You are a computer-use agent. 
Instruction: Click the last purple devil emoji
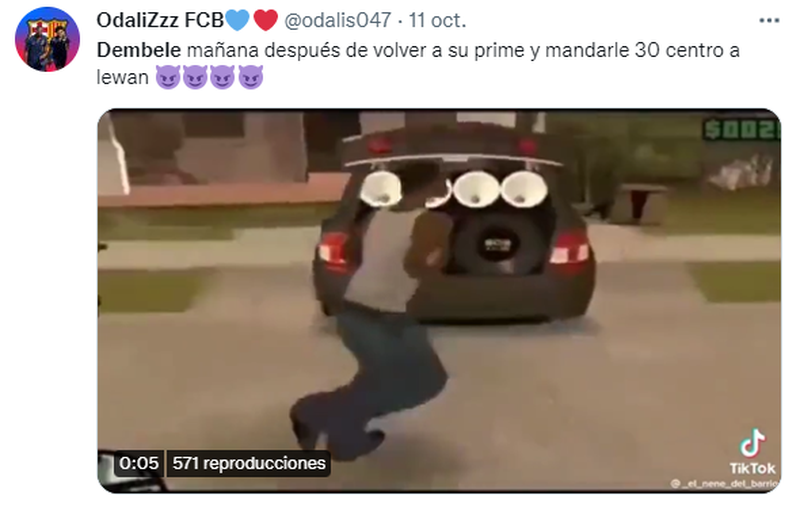(x=251, y=78)
